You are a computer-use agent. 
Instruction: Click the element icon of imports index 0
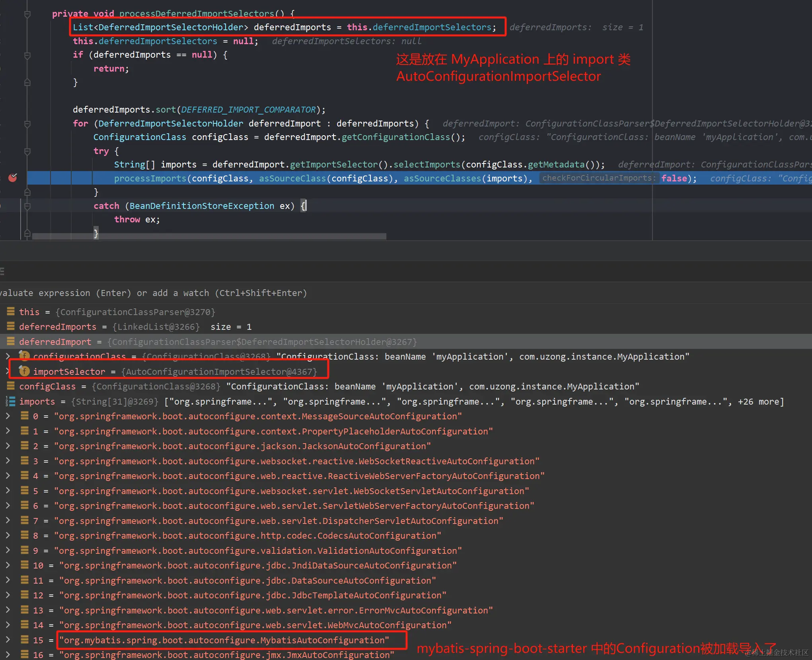click(x=25, y=416)
